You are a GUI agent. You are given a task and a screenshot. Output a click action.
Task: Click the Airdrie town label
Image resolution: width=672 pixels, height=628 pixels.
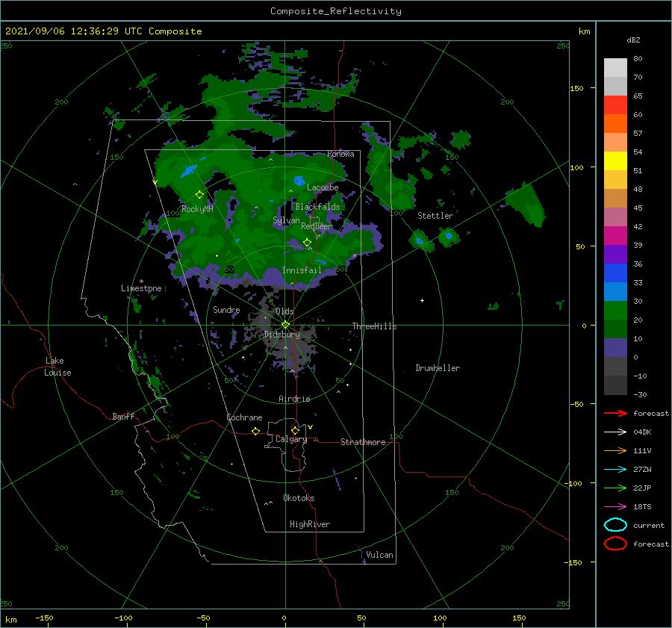coord(294,399)
